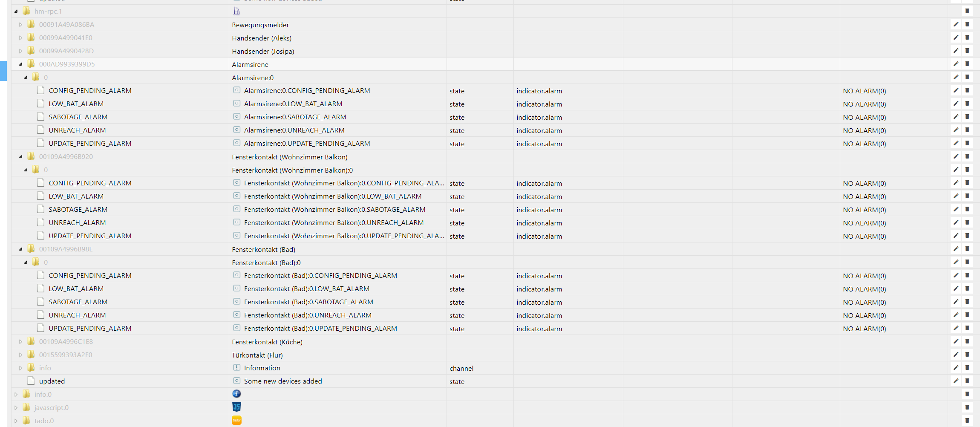Collapse the 00109A4996B920 device node
980x427 pixels.
(x=20, y=157)
